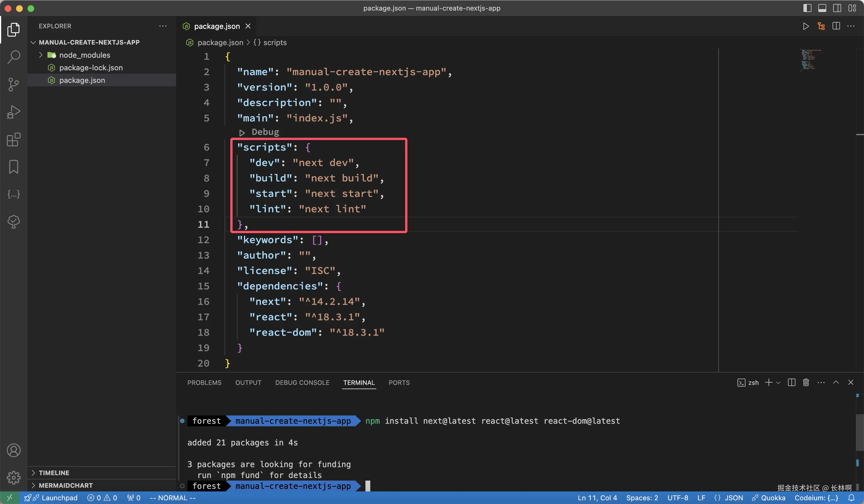The width and height of the screenshot is (864, 504).
Task: Click the JSON language mode in status bar
Action: coord(733,498)
